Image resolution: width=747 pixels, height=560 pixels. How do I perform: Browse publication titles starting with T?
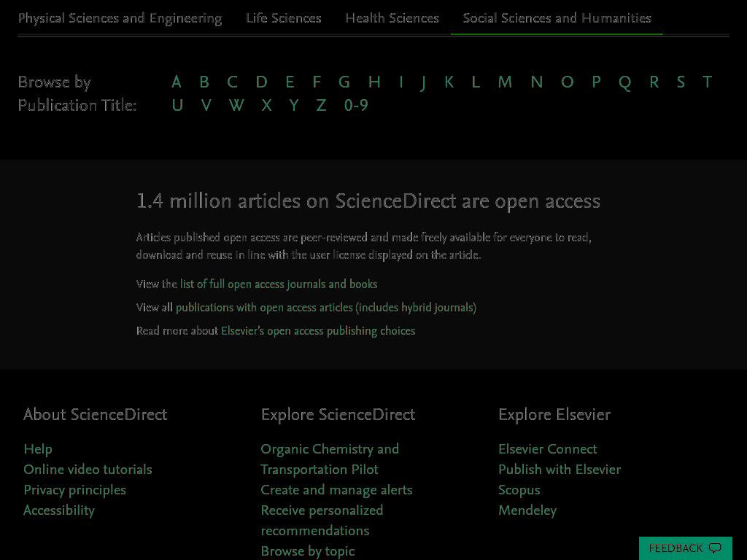(x=708, y=82)
